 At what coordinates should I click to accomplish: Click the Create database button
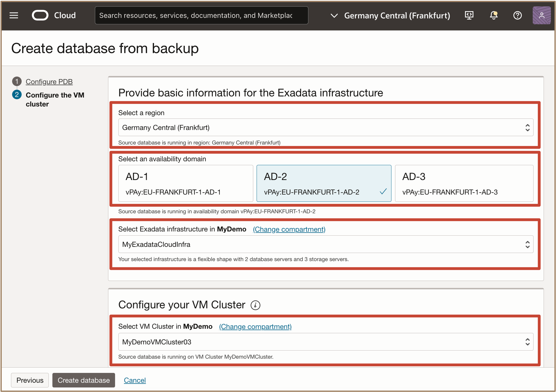click(x=84, y=380)
